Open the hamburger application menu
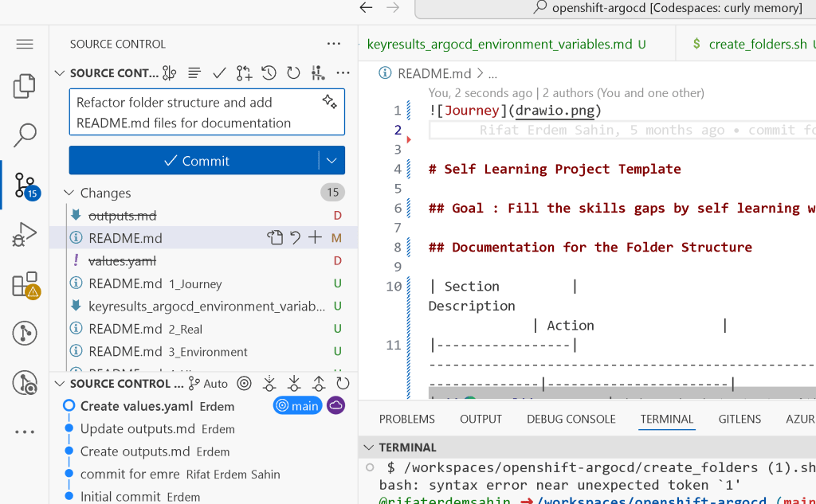This screenshot has width=816, height=504. point(25,45)
